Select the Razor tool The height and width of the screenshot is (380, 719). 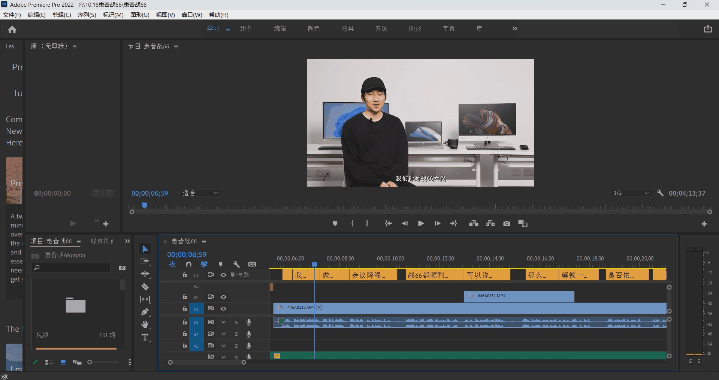coord(145,286)
